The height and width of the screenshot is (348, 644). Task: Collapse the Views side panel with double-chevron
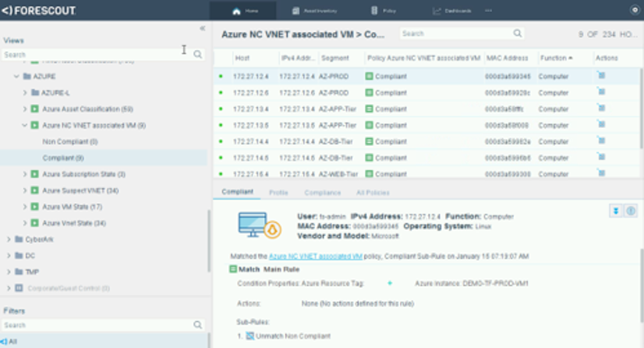[203, 28]
